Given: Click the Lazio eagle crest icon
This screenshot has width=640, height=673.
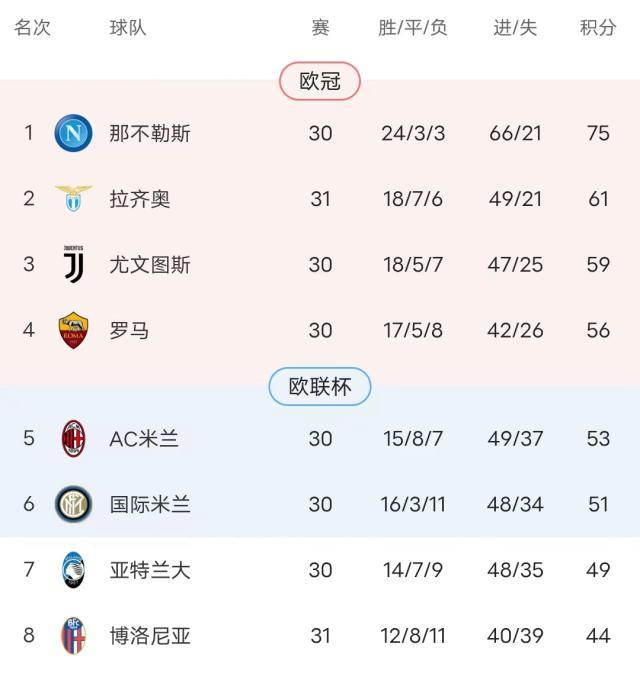Looking at the screenshot, I should click(x=73, y=198).
